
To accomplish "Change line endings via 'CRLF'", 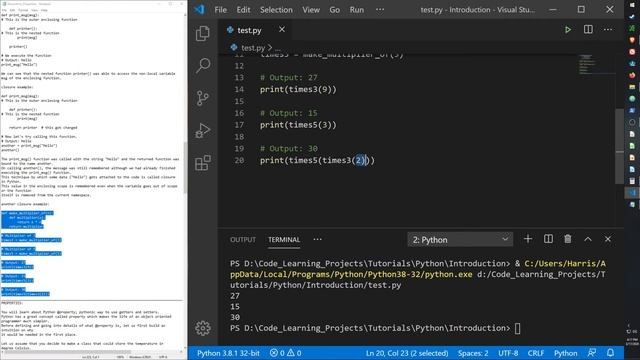I will click(x=536, y=353).
